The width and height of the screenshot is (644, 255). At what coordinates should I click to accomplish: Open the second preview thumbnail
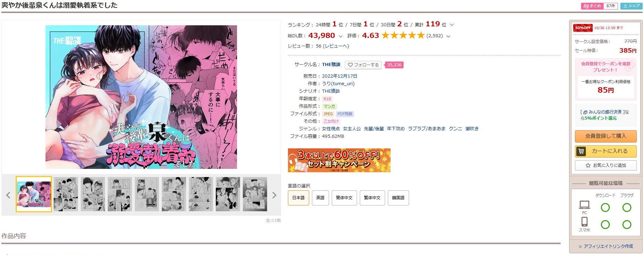[x=66, y=194]
